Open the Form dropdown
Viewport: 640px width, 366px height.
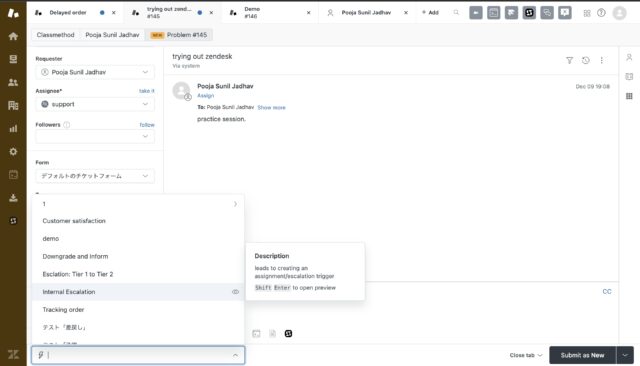[x=95, y=176]
